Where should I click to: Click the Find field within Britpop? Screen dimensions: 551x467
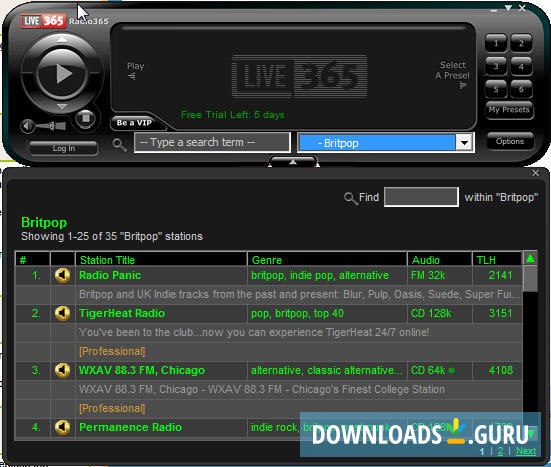(x=421, y=197)
